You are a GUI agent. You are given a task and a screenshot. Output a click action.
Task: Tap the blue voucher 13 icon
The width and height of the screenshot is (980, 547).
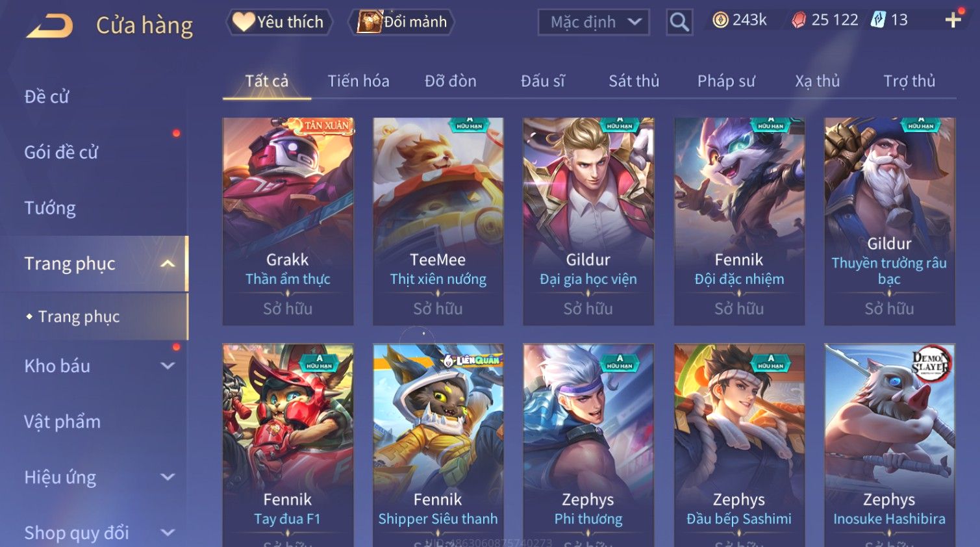(x=878, y=19)
